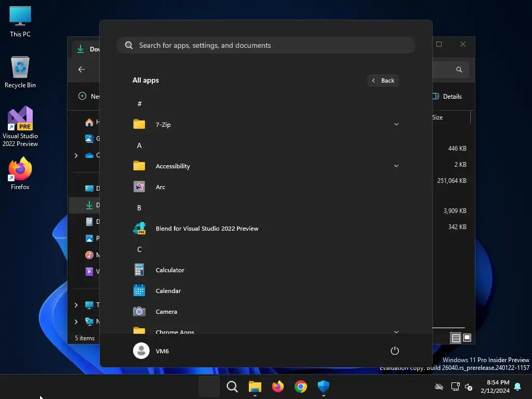
Task: Switch Explorer to large thumbnails view
Action: click(x=467, y=338)
